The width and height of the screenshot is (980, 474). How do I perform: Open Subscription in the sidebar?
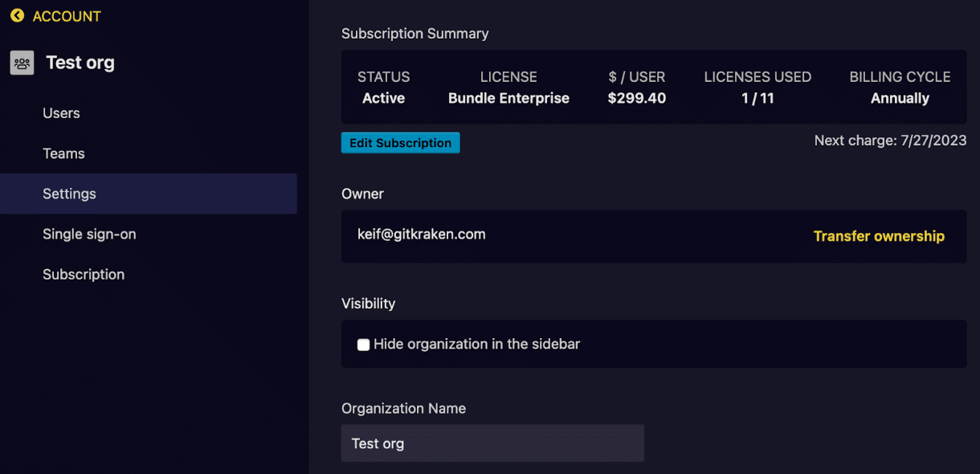(x=84, y=274)
